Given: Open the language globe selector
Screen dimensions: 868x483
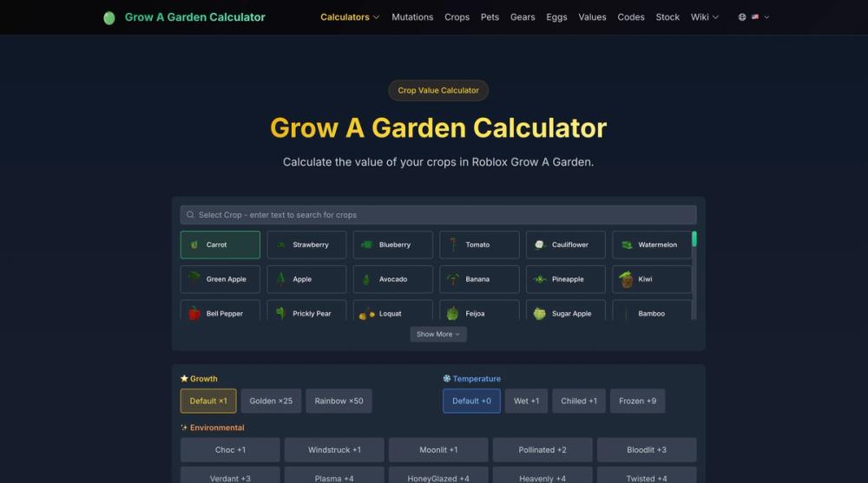Looking at the screenshot, I should tap(742, 17).
